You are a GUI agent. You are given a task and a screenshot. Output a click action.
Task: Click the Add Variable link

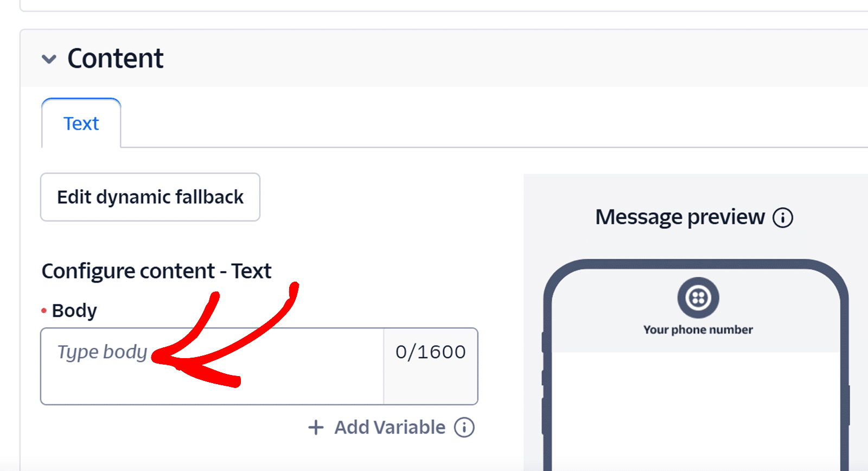[389, 428]
